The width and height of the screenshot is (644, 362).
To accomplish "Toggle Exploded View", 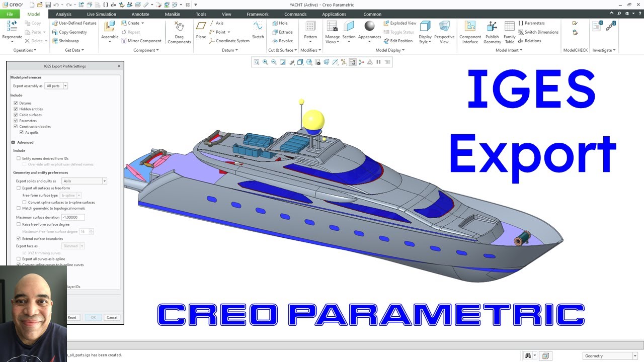I will pyautogui.click(x=399, y=23).
